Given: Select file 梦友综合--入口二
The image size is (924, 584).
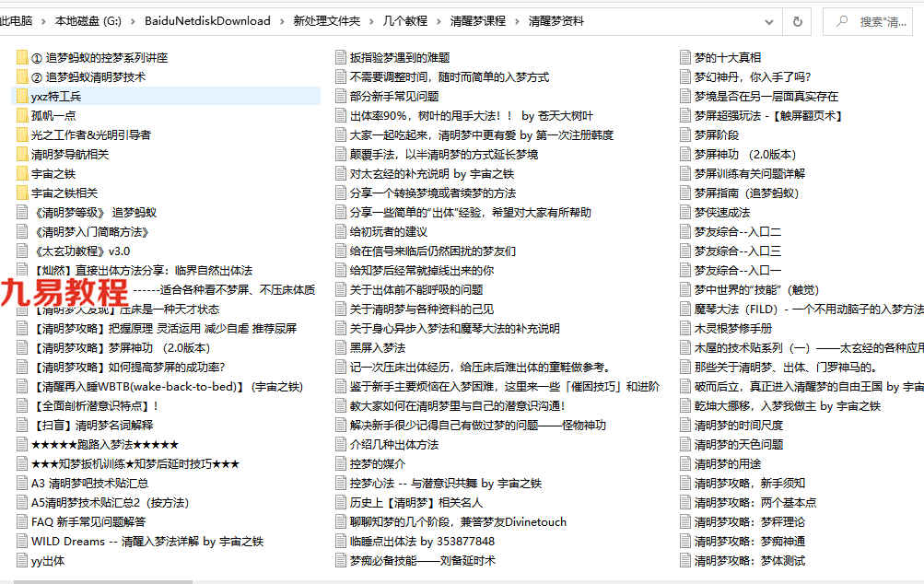Looking at the screenshot, I should point(738,232).
